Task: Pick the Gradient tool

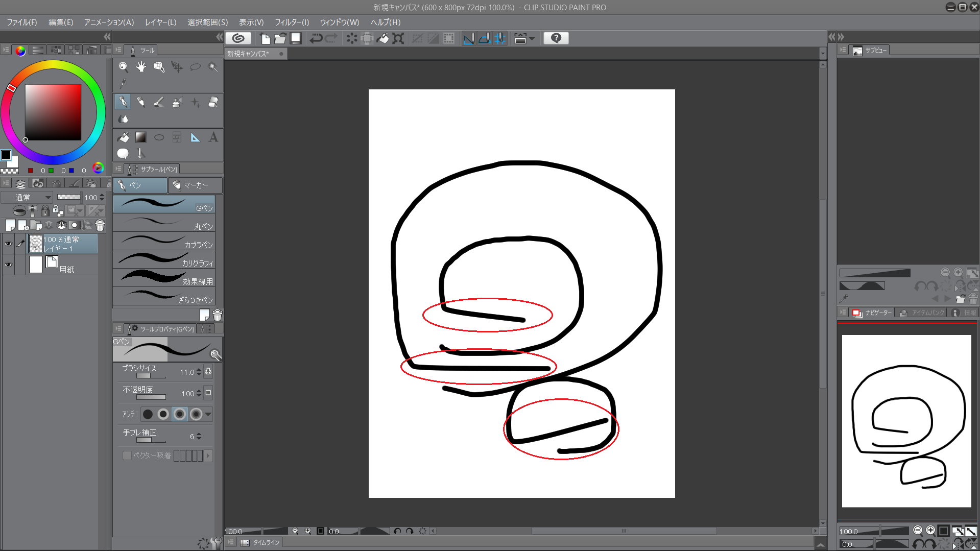Action: [141, 137]
